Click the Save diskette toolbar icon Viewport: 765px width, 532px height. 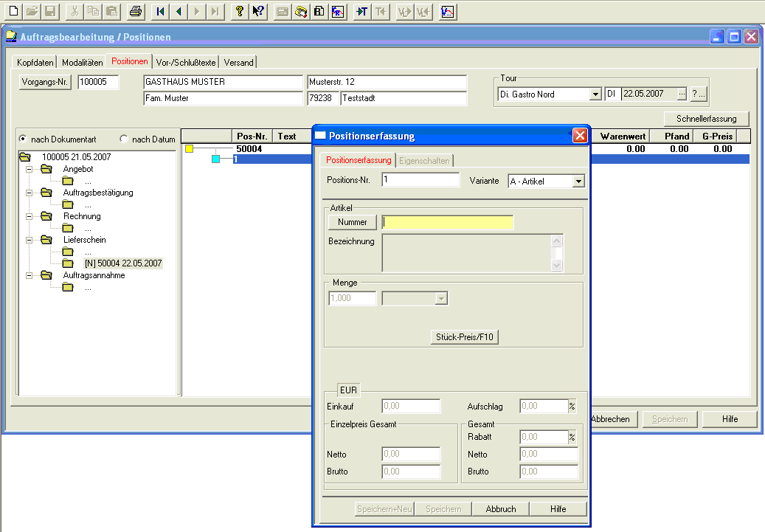click(51, 11)
